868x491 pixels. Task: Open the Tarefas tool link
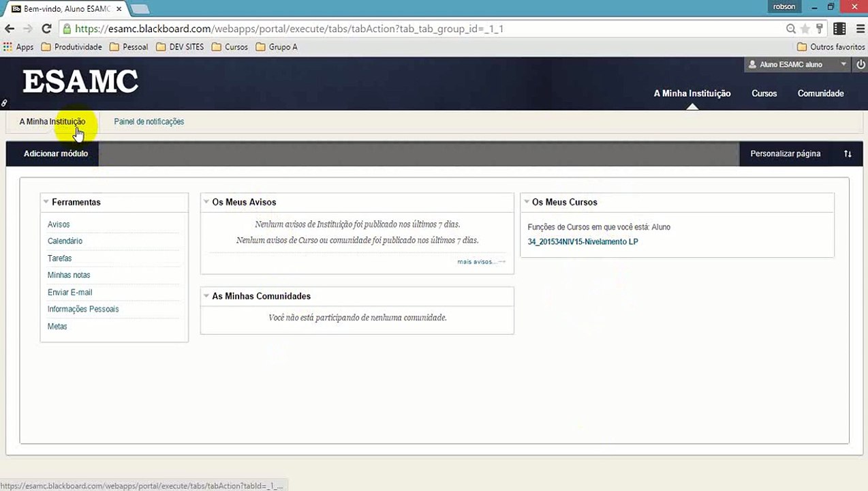pos(59,258)
